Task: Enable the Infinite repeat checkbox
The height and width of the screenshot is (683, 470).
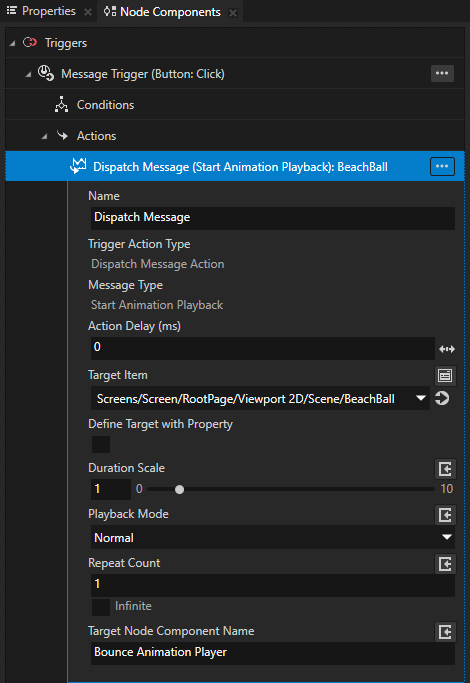Action: 101,607
